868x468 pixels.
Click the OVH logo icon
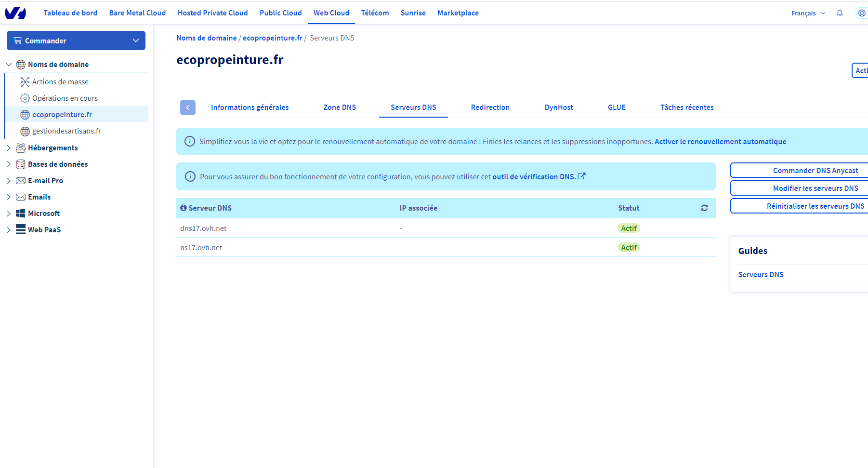click(x=15, y=13)
